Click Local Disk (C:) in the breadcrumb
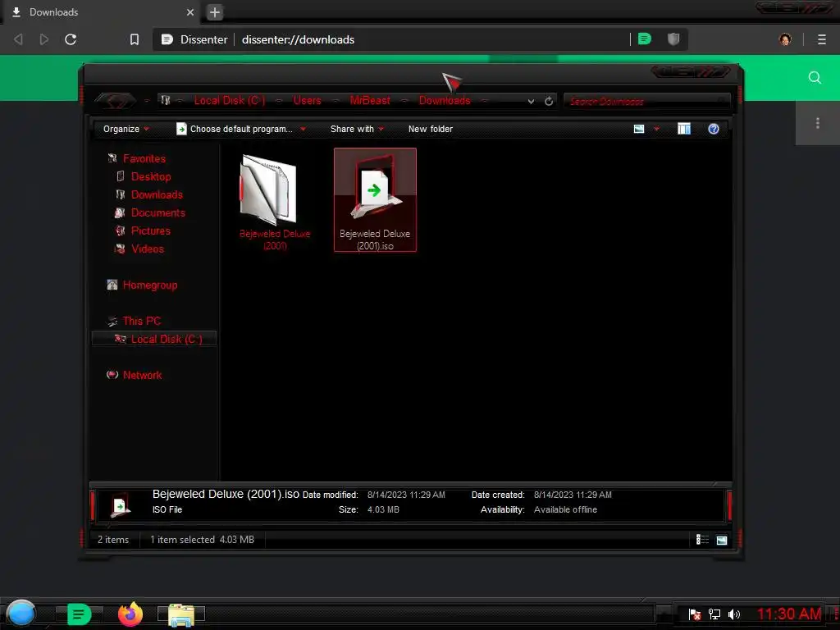This screenshot has width=840, height=630. (230, 100)
